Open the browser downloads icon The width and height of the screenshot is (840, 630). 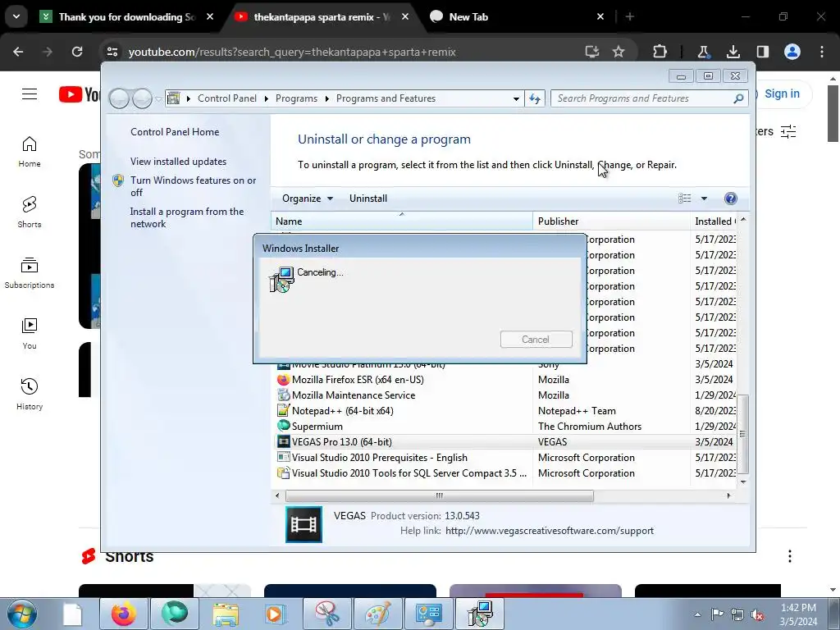pos(733,52)
